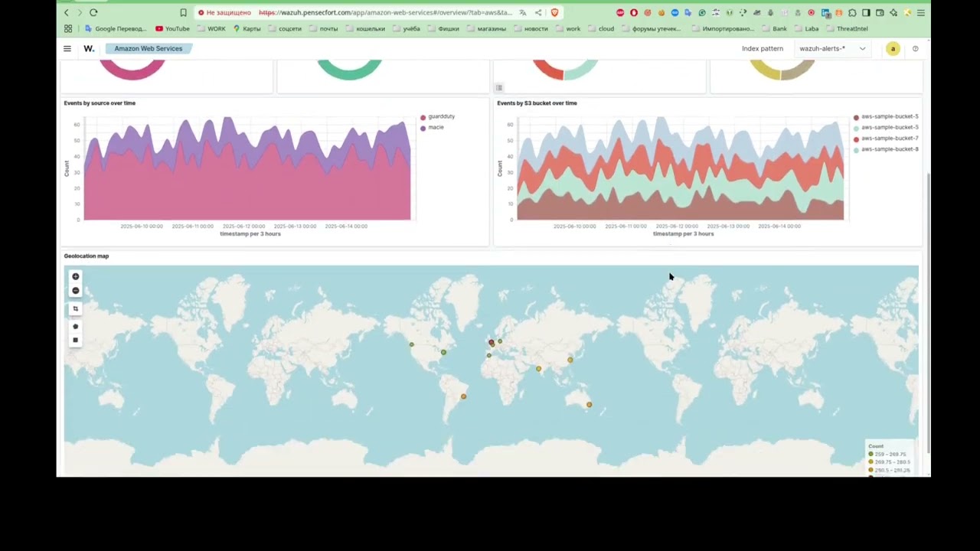Activate the fit-to-data-bounds map tool
Image resolution: width=980 pixels, height=551 pixels.
click(x=75, y=308)
